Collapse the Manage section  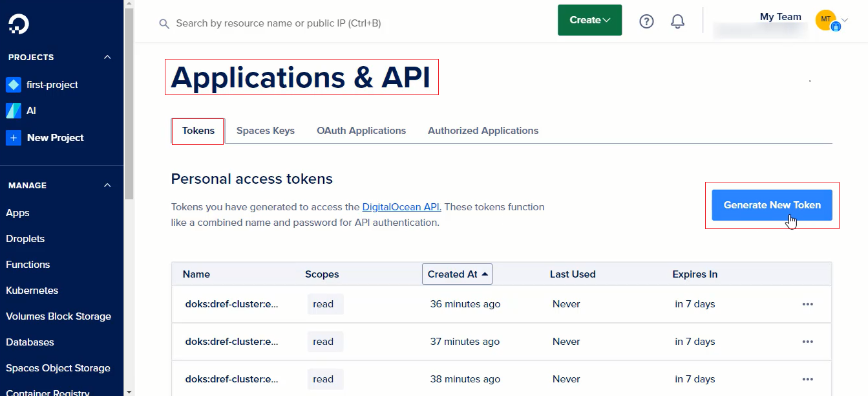(x=107, y=186)
